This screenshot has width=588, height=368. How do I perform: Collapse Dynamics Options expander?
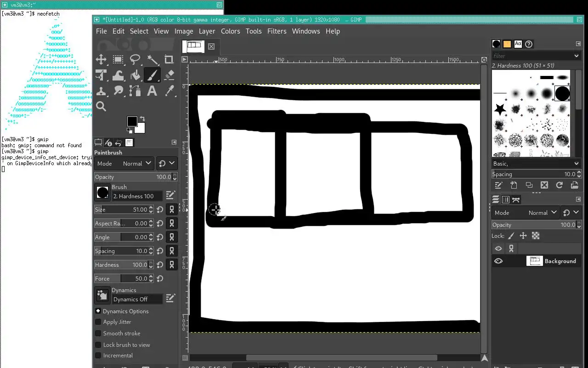coord(98,311)
